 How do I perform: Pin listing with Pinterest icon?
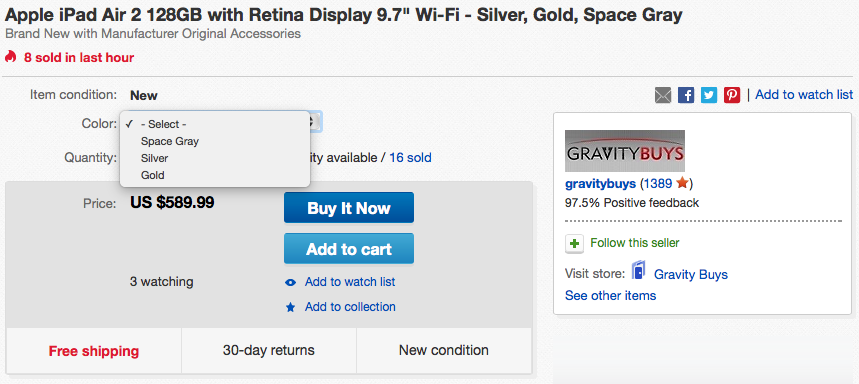pos(732,95)
